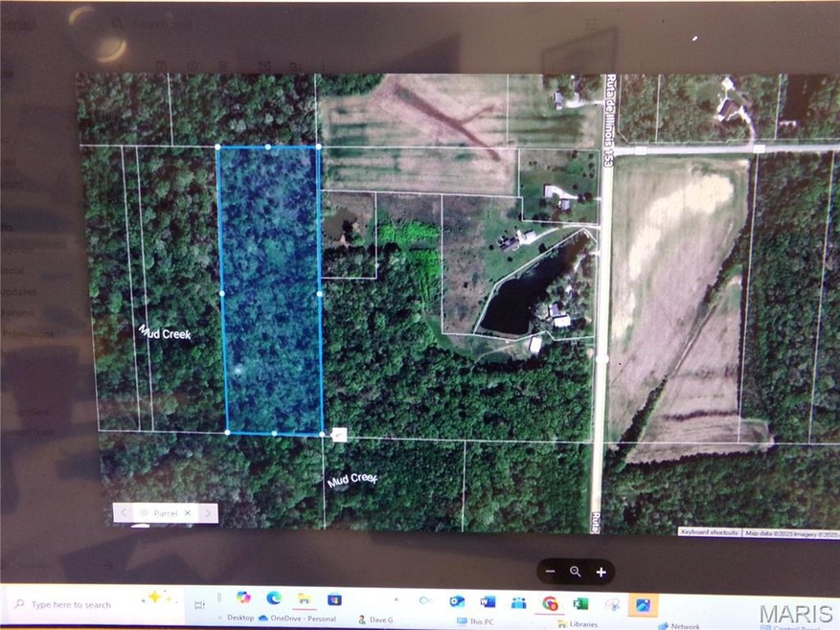Open Microsoft Edge from the taskbar
The width and height of the screenshot is (840, 630).
pos(273,598)
